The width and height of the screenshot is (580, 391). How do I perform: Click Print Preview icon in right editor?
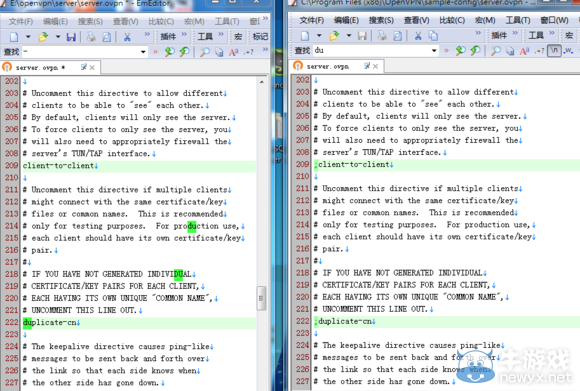(398, 36)
